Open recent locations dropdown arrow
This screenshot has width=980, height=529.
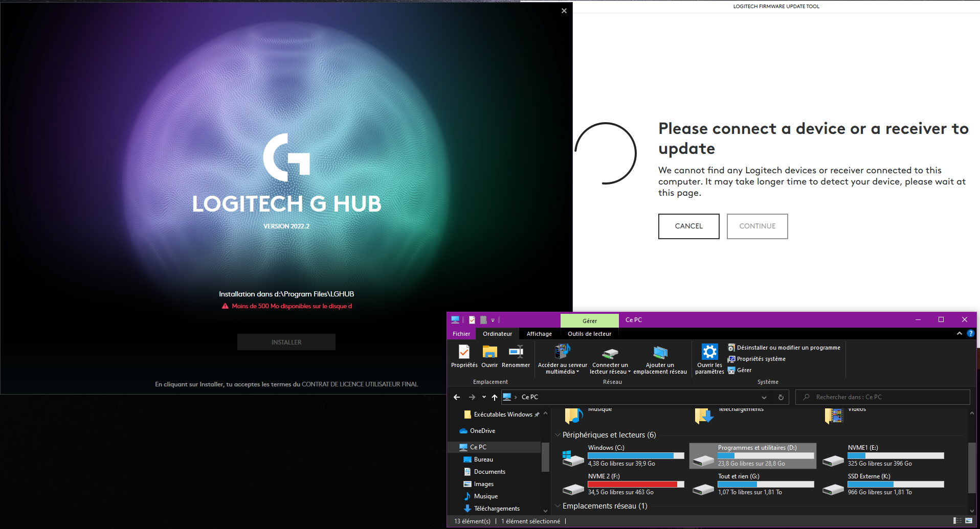pyautogui.click(x=484, y=397)
